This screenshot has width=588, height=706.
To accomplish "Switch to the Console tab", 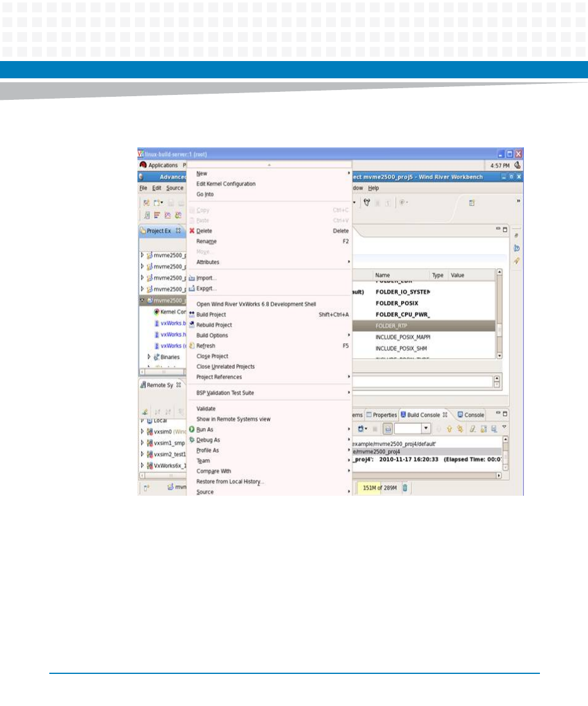I will click(470, 415).
